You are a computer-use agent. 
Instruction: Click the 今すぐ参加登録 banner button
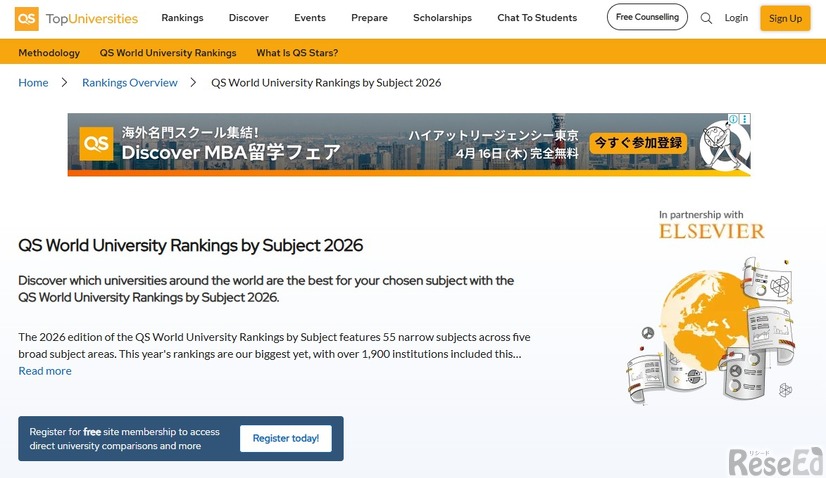coord(638,143)
